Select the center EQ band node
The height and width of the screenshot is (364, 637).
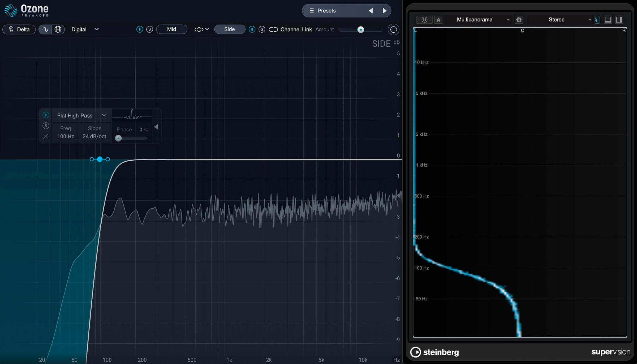coord(100,159)
